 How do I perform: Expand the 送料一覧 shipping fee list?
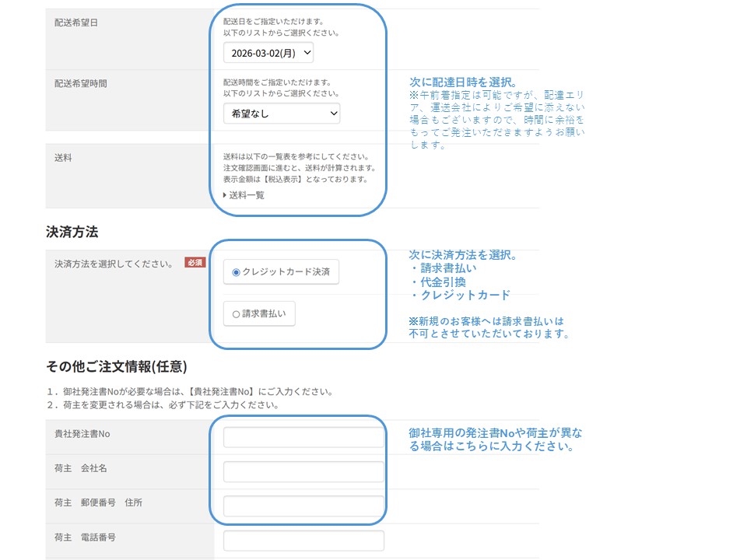[x=244, y=195]
